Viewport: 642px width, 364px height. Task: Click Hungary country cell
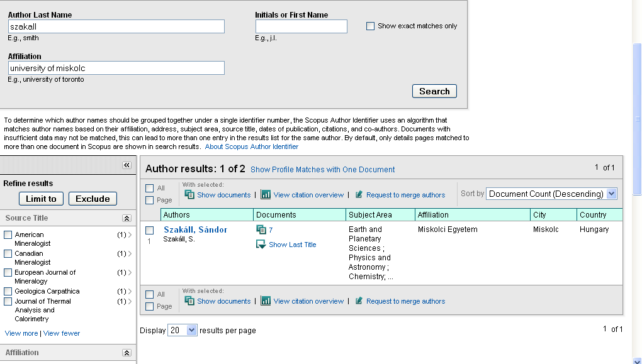(x=594, y=229)
